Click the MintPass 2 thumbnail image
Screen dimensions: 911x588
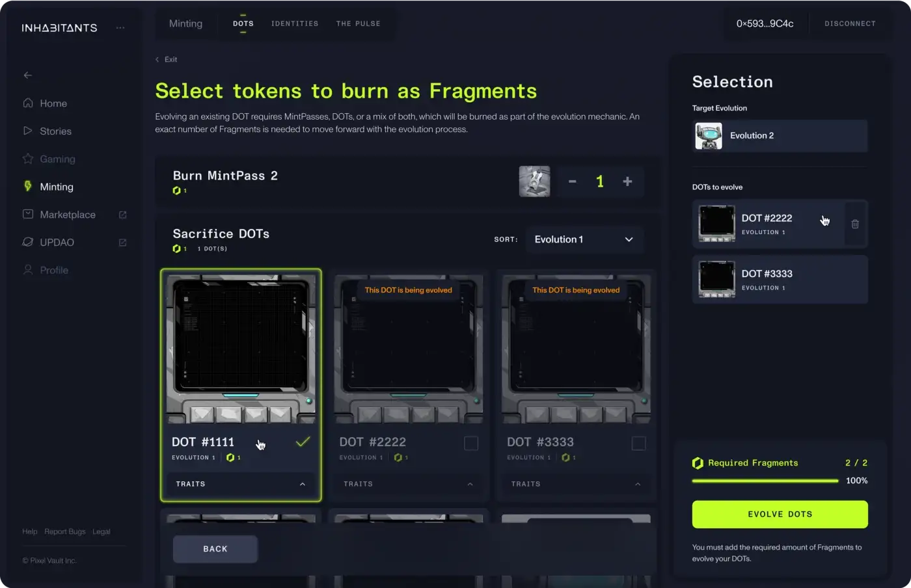pyautogui.click(x=534, y=181)
